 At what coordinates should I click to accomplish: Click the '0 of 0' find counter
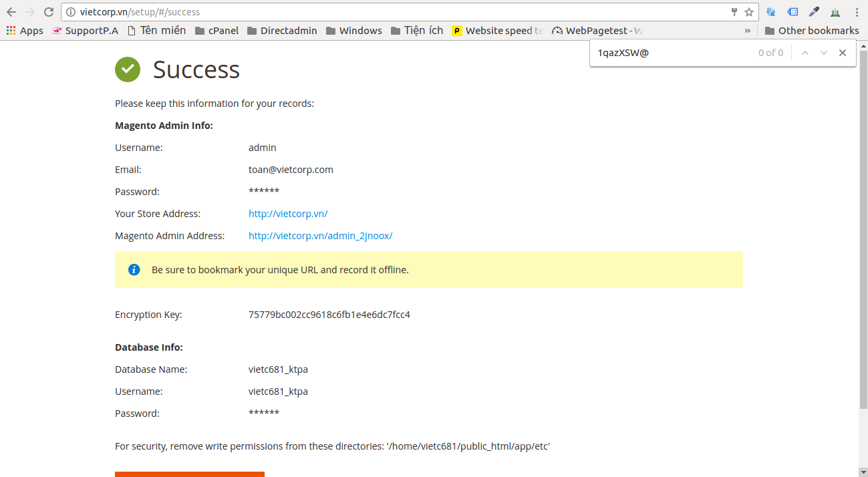pos(770,53)
